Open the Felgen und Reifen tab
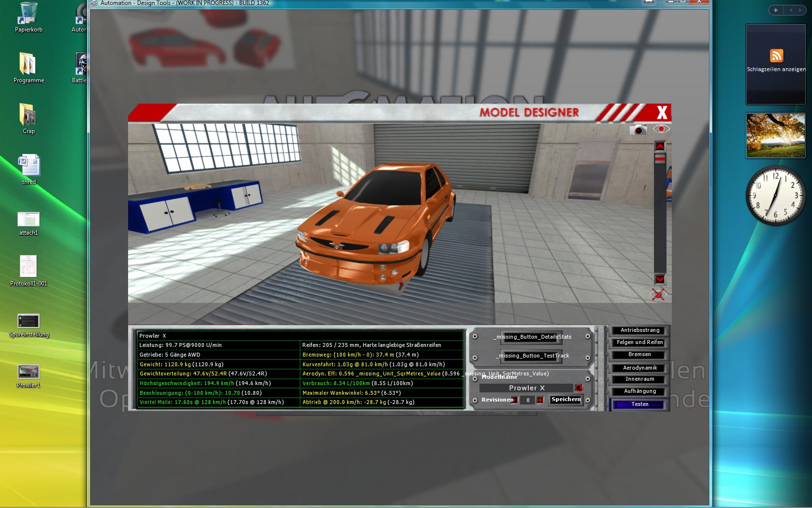The height and width of the screenshot is (508, 812). [x=639, y=343]
